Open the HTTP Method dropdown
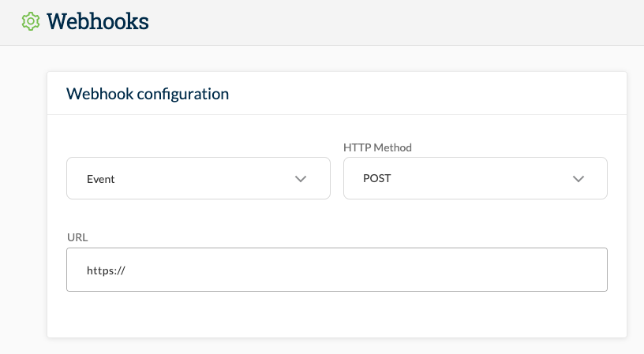Screen dimensions: 644x354 (x=475, y=178)
